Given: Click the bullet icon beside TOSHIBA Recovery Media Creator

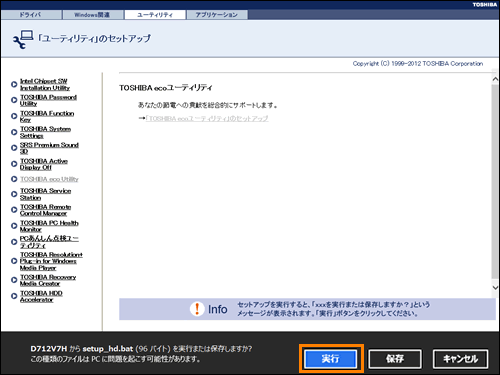Looking at the screenshot, I should 14,280.
